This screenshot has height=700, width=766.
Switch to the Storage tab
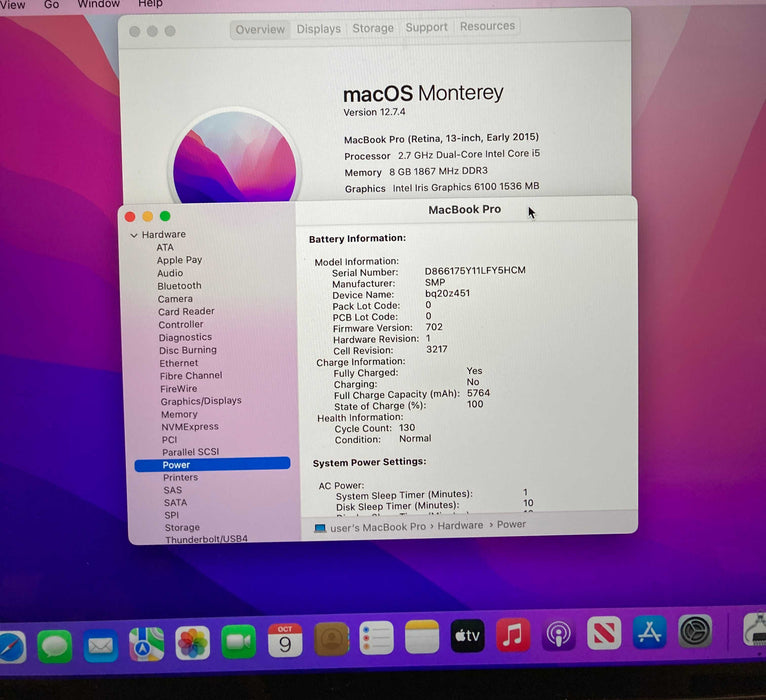373,28
